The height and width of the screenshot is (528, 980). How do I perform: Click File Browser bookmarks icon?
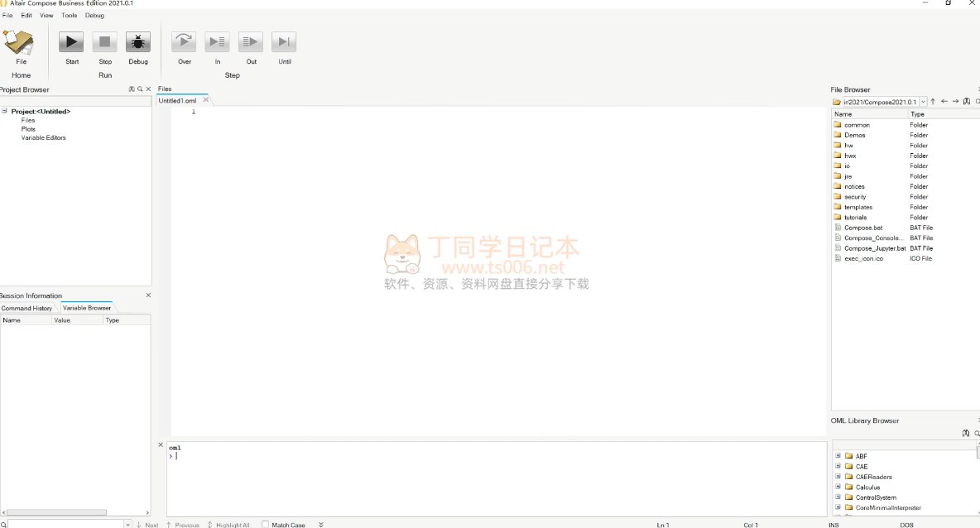[x=967, y=101]
